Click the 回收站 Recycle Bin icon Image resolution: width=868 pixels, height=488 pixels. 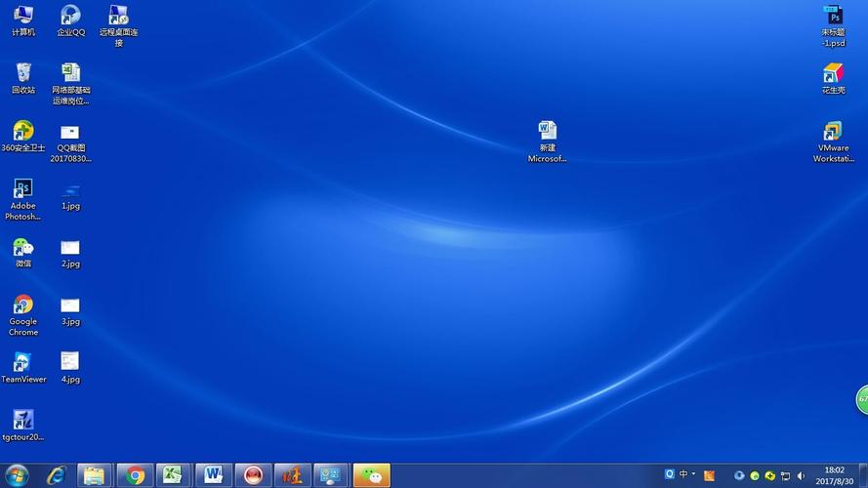point(23,73)
